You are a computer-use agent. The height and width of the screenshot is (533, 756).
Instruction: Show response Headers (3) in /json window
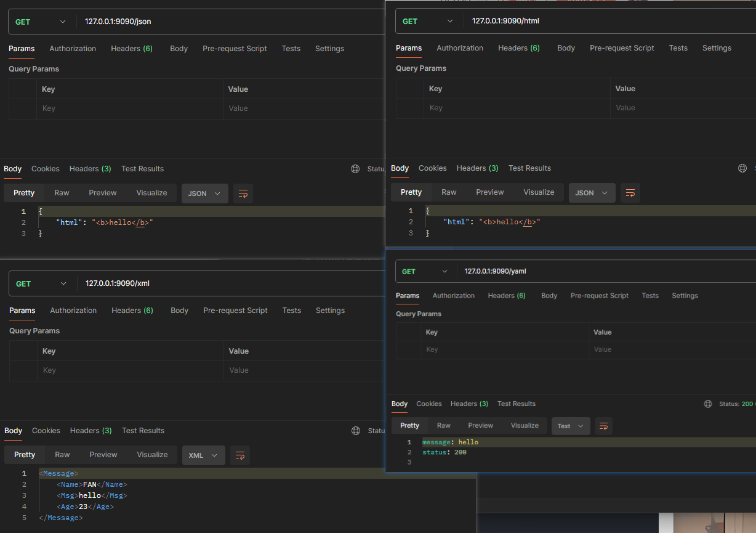90,169
